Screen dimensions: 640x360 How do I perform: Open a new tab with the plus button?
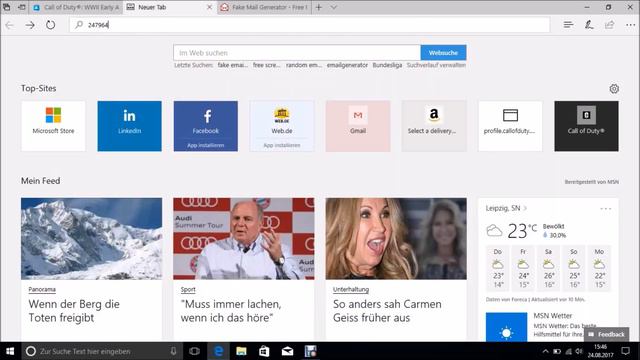319,7
